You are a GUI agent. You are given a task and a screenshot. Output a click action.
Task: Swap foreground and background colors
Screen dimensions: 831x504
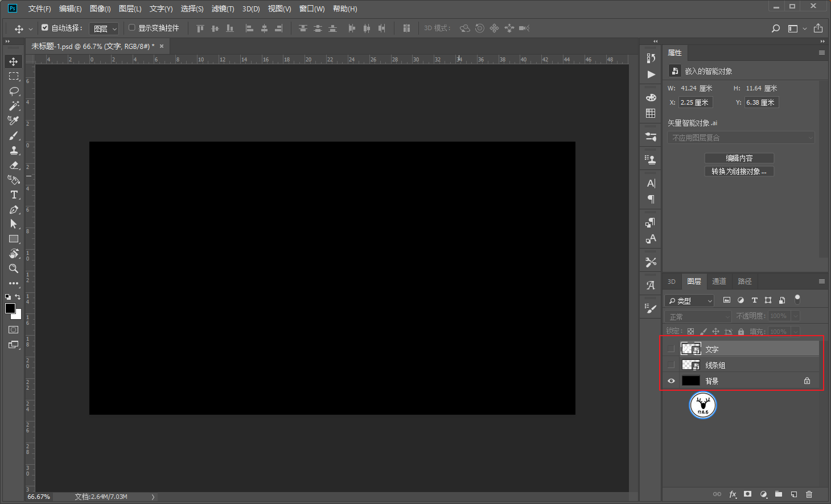[18, 296]
